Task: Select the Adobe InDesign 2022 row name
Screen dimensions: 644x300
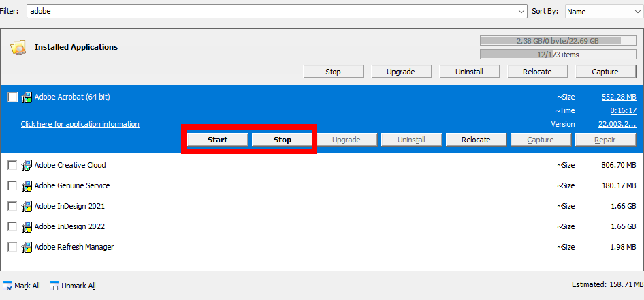Action: point(70,226)
